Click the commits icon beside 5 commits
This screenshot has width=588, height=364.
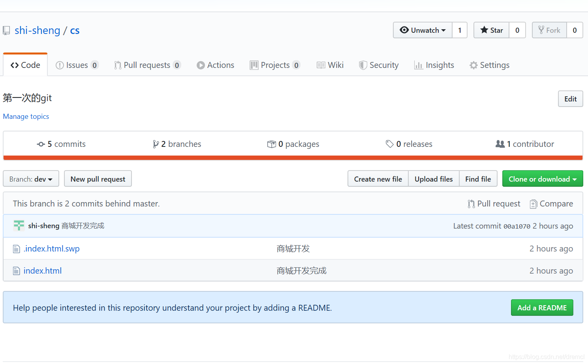41,144
